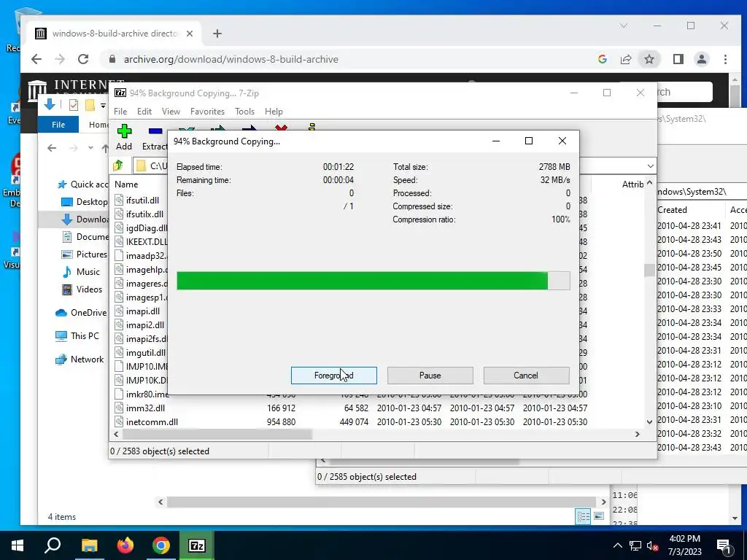Switch Explorer to details view
The height and width of the screenshot is (560, 747).
(x=583, y=517)
